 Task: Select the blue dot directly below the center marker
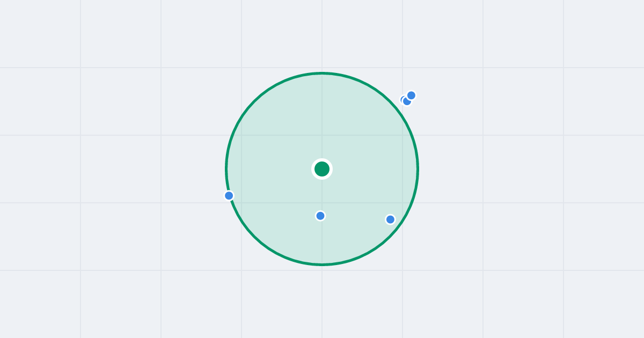coord(320,216)
